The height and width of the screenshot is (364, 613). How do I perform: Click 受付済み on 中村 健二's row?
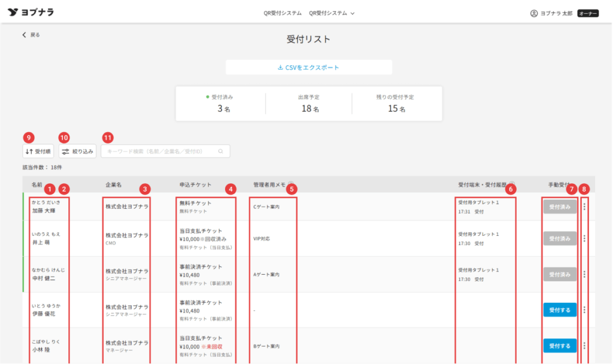(560, 274)
